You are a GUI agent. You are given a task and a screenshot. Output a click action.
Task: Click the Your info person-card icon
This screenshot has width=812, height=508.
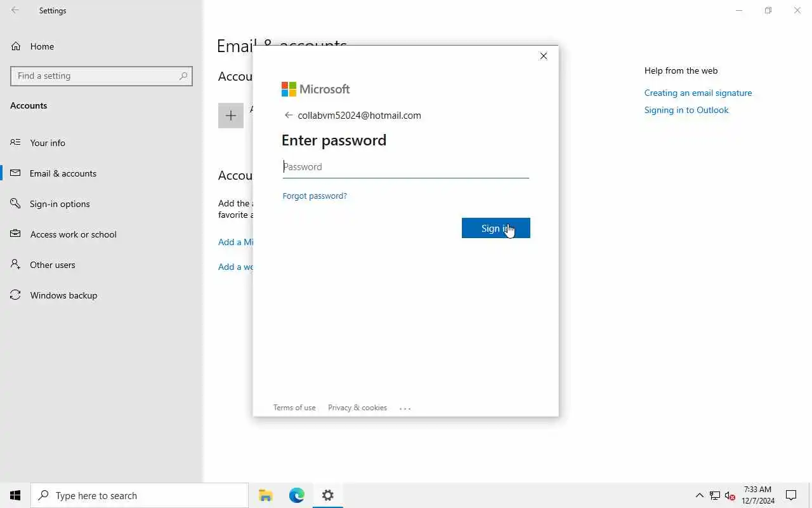(15, 142)
